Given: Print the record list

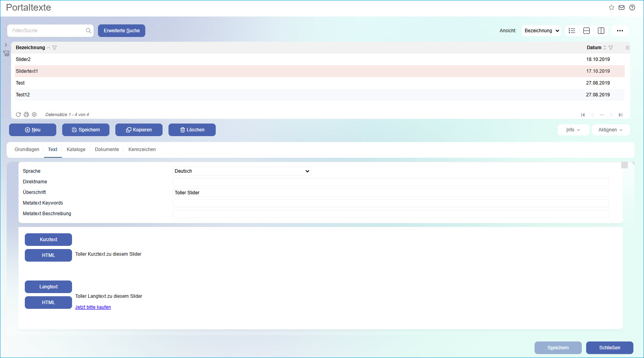Looking at the screenshot, I should click(26, 114).
